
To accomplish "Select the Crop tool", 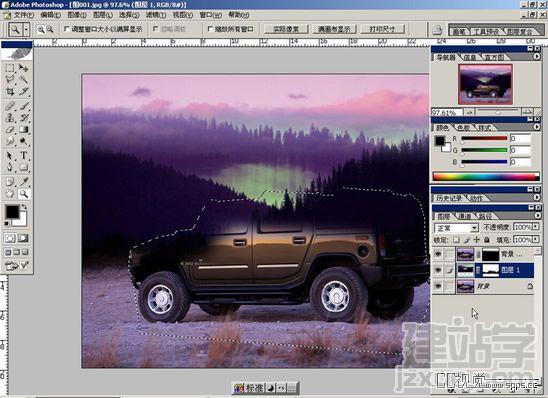I will pos(10,92).
